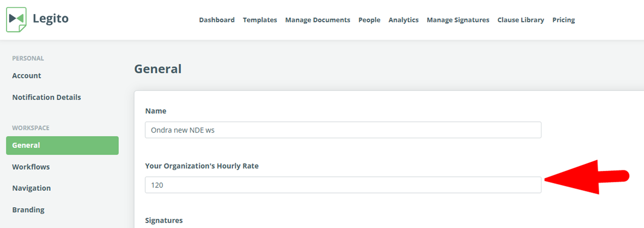Image resolution: width=644 pixels, height=228 pixels.
Task: Open Branding settings in the sidebar
Action: [x=28, y=210]
